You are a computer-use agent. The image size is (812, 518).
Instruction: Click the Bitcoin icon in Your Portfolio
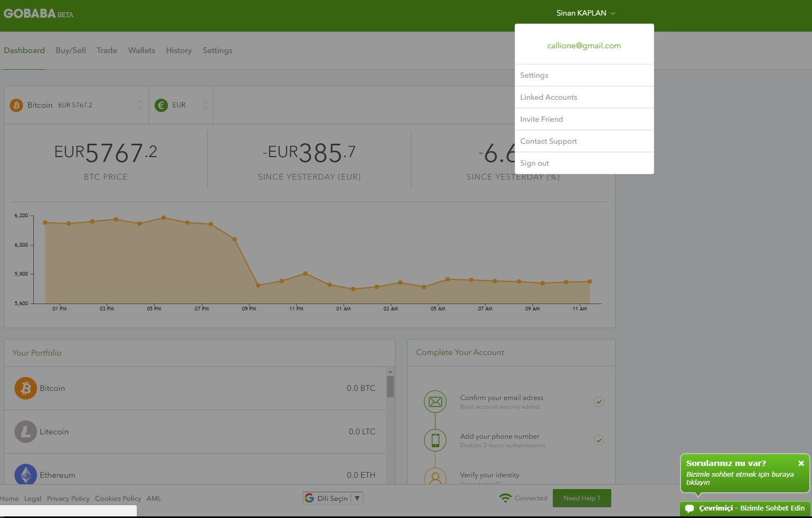(x=26, y=388)
